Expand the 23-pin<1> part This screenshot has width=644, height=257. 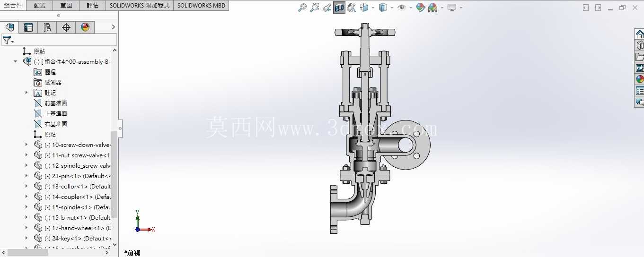point(26,176)
